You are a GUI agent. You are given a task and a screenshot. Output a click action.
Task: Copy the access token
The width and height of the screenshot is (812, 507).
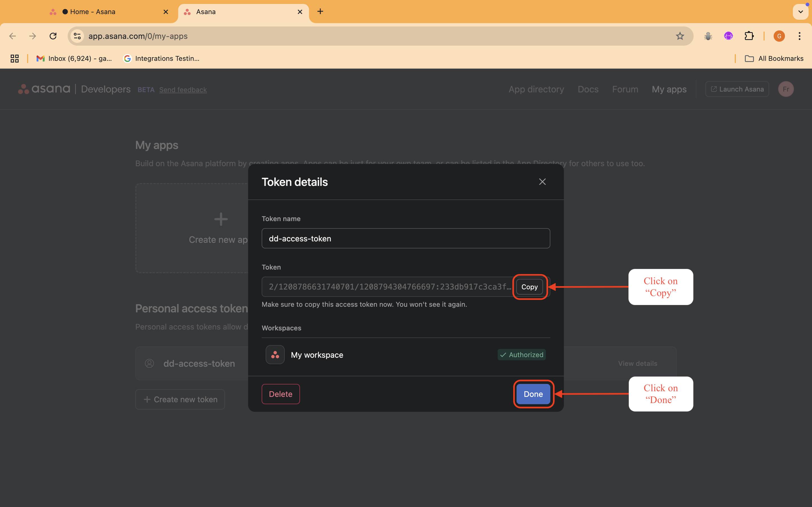[529, 287]
